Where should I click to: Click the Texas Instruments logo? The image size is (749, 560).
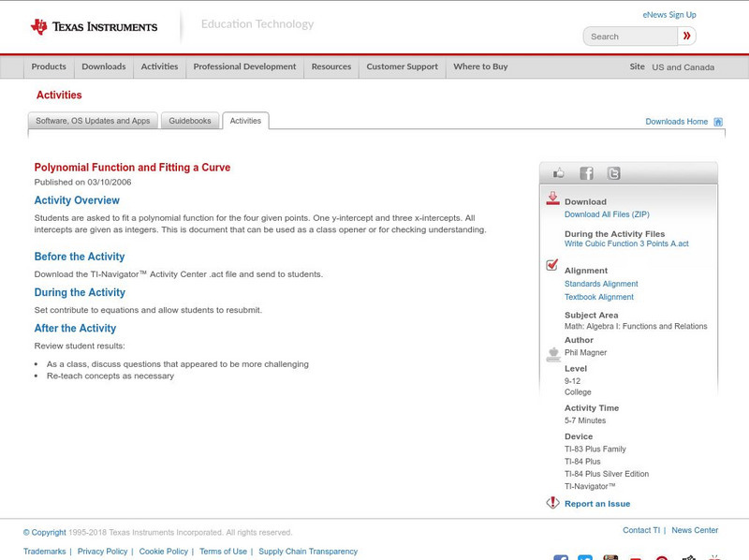[x=94, y=26]
